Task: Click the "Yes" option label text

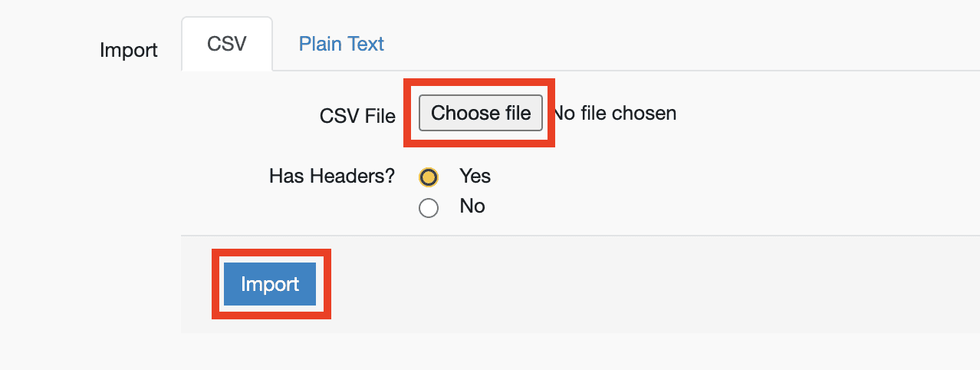Action: 475,176
